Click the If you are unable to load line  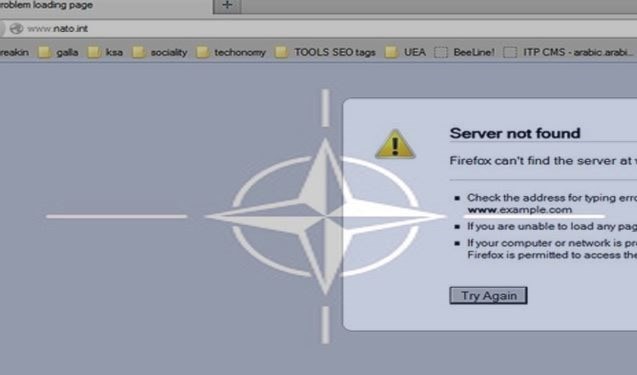pyautogui.click(x=552, y=226)
